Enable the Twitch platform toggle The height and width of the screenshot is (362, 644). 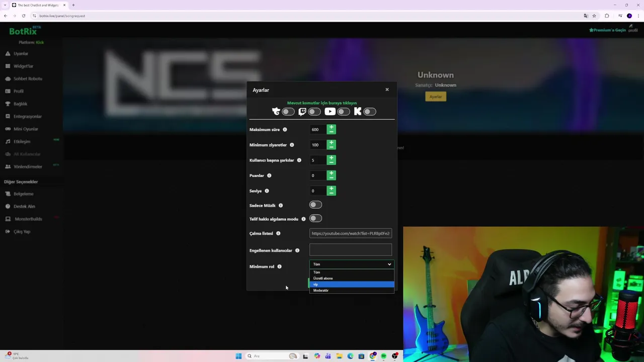pyautogui.click(x=314, y=112)
